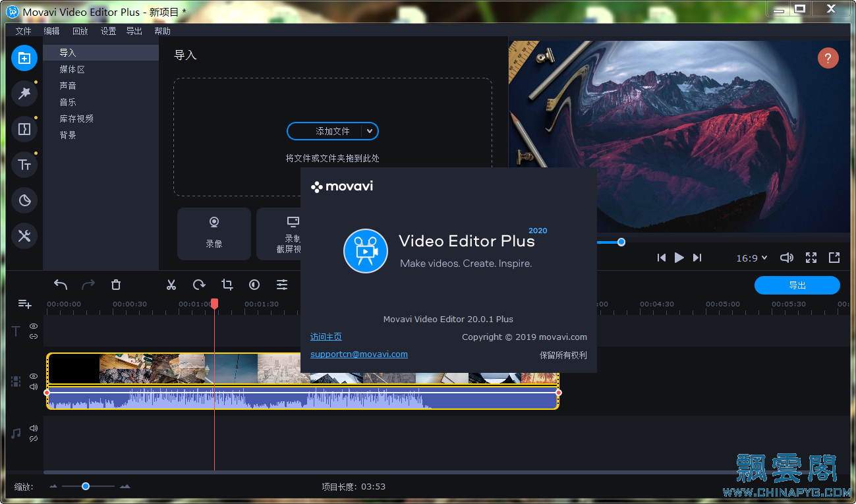Click the video track filmstrip icon
Viewport: 856px width, 504px height.
(16, 381)
